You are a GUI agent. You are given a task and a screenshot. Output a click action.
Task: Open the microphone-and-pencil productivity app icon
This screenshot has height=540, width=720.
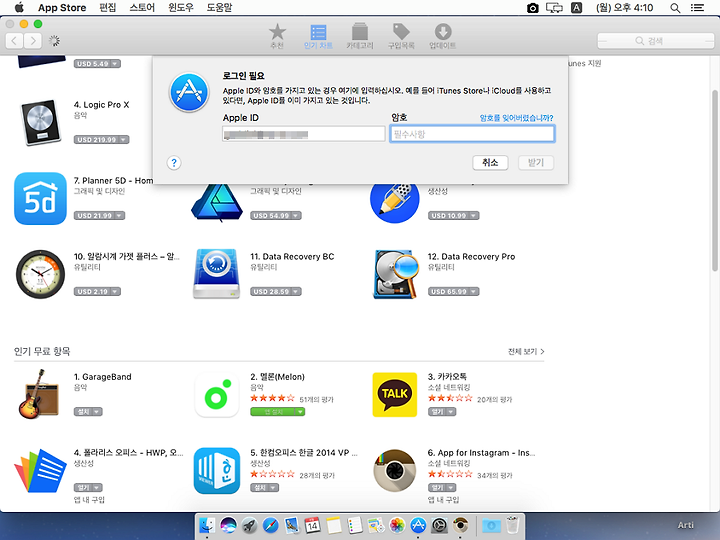[394, 203]
